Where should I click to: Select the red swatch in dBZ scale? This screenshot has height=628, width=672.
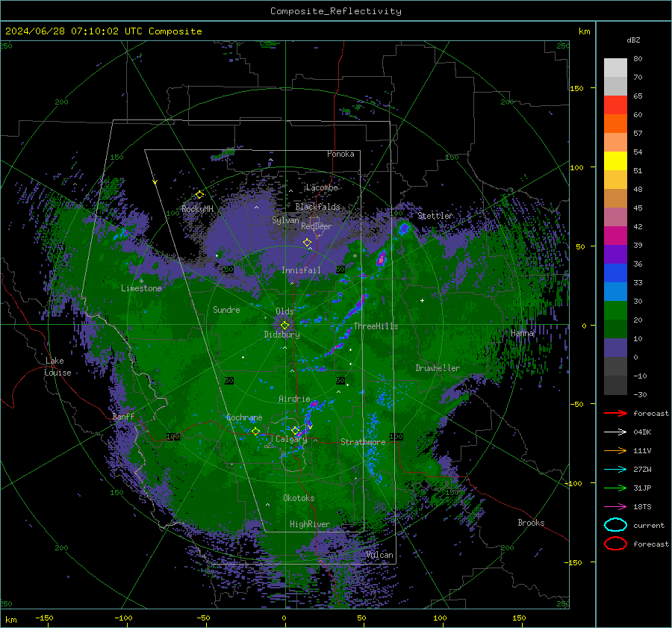615,105
